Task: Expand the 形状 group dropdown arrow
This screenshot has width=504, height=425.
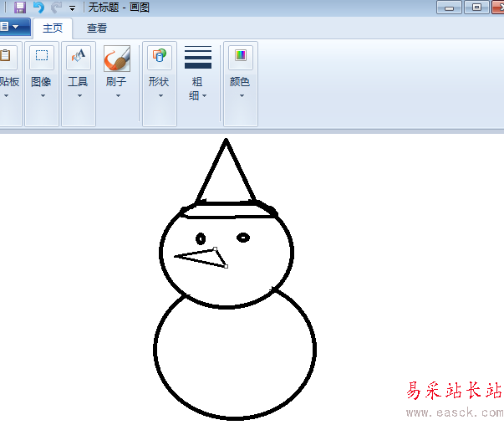Action: click(x=160, y=96)
